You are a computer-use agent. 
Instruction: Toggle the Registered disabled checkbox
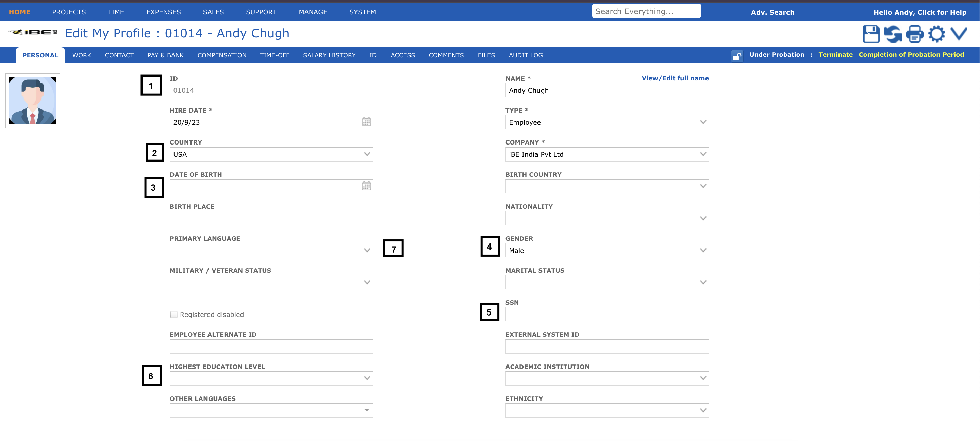[173, 315]
